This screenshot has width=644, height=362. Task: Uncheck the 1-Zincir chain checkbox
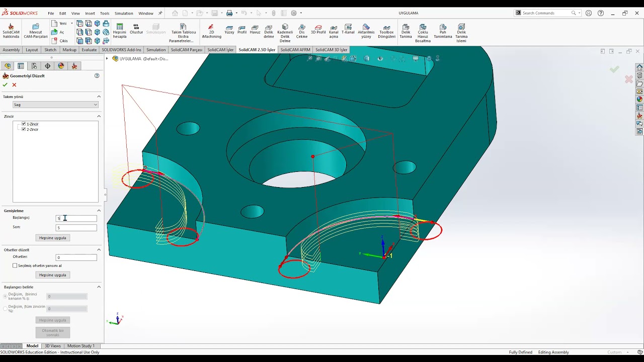click(24, 124)
